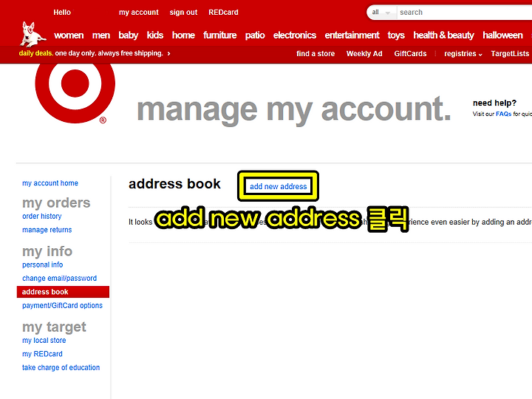532x399 pixels.
Task: Open personal info in sidebar
Action: pyautogui.click(x=42, y=265)
